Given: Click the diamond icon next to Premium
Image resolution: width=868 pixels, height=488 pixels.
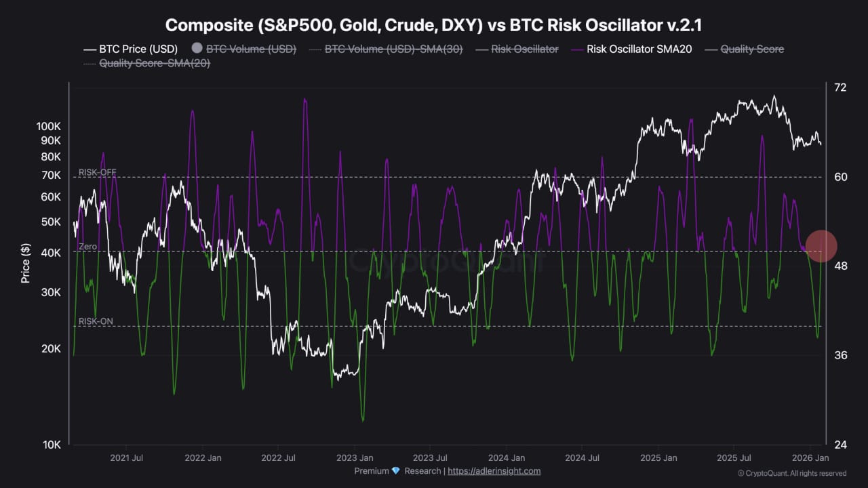Looking at the screenshot, I should 395,471.
